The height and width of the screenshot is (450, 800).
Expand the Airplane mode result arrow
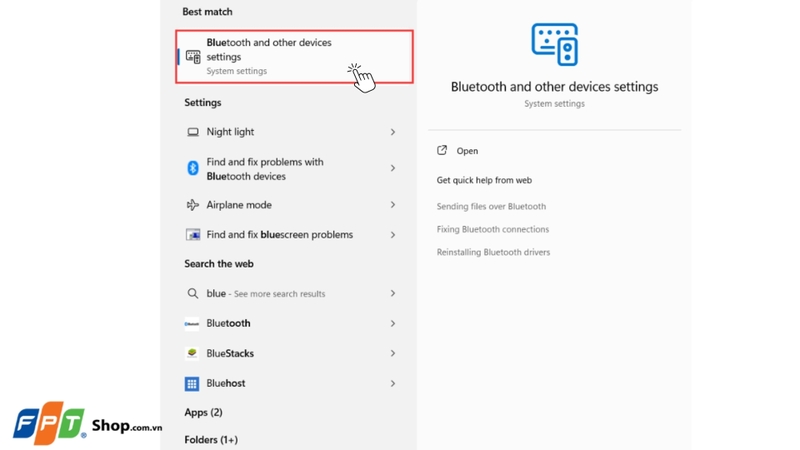(x=393, y=205)
